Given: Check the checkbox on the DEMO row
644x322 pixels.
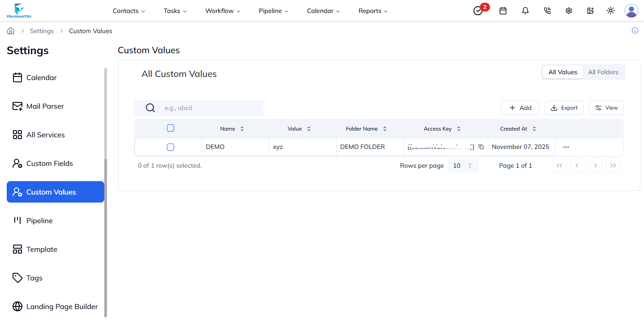Looking at the screenshot, I should coord(171,147).
